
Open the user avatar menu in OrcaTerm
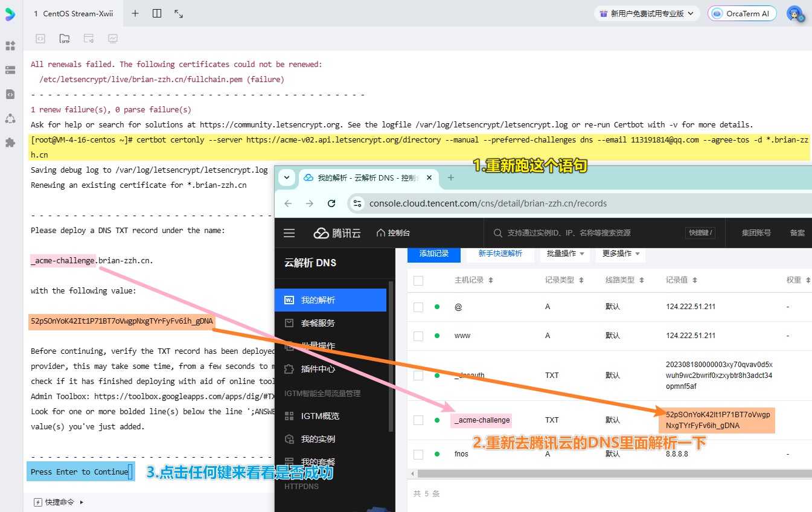pos(796,14)
